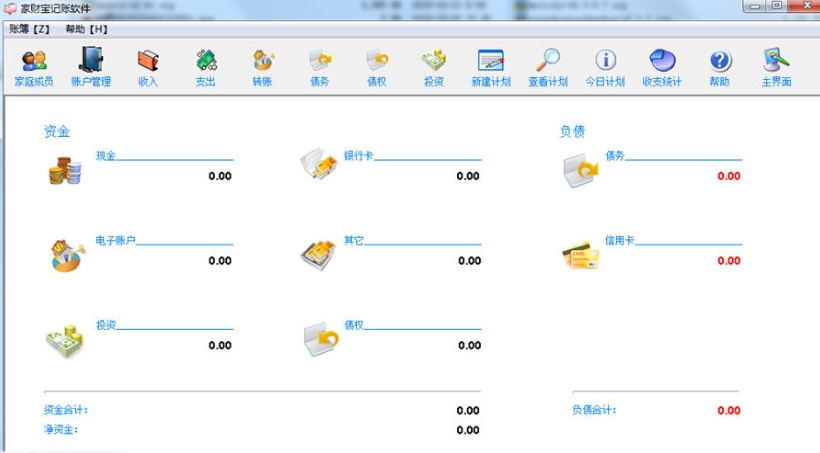Show the 收支统计 statistics chart

click(662, 67)
